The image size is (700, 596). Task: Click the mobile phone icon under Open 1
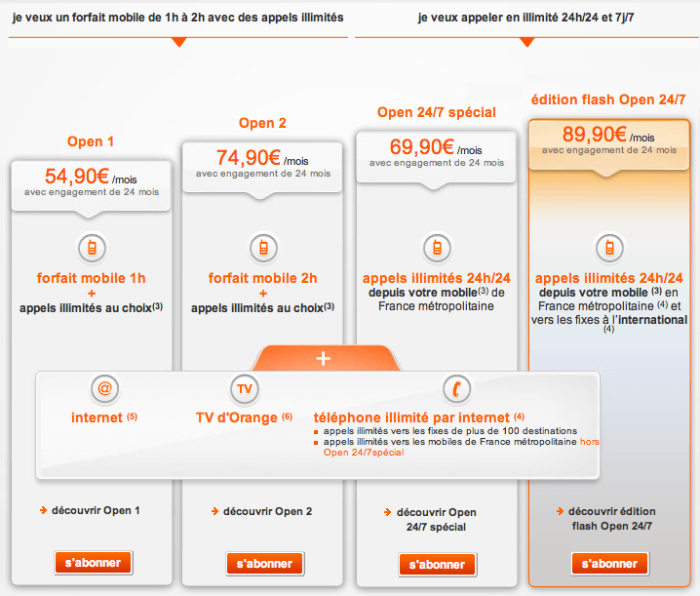click(x=92, y=248)
